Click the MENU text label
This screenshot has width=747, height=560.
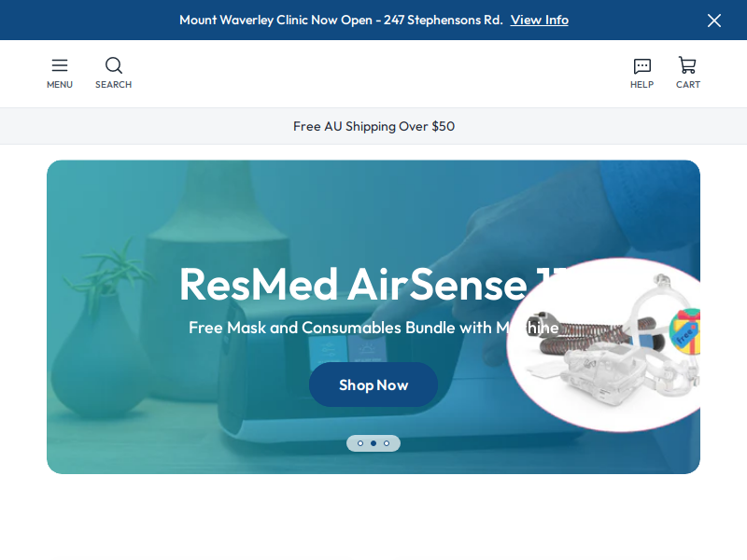pyautogui.click(x=60, y=85)
